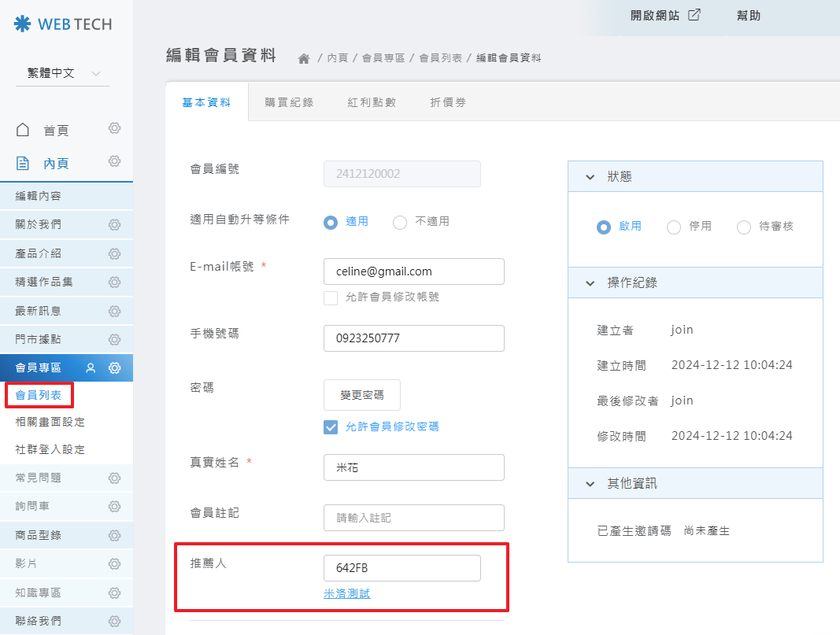Collapse the 狀態 panel section

[590, 177]
